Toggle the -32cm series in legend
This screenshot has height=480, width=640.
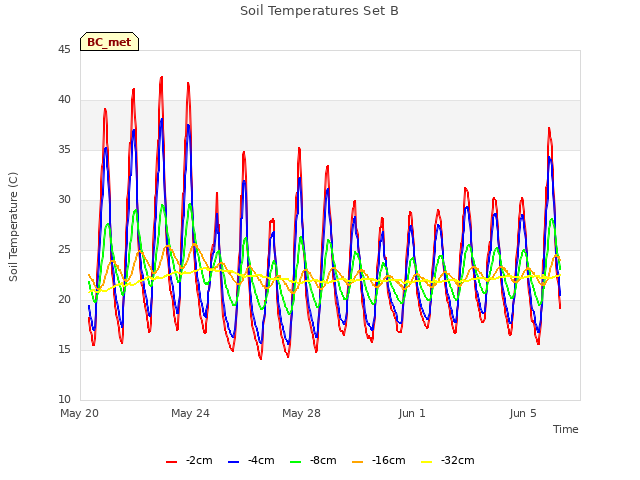click(x=448, y=460)
